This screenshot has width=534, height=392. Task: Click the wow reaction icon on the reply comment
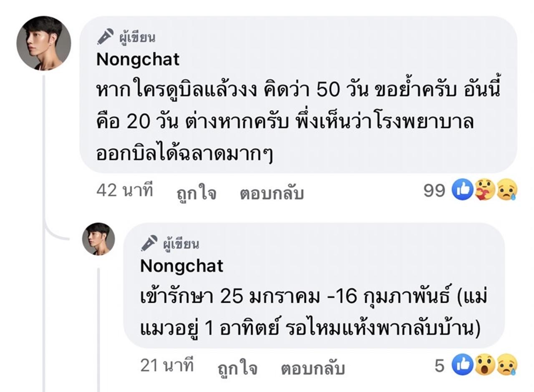tap(485, 365)
